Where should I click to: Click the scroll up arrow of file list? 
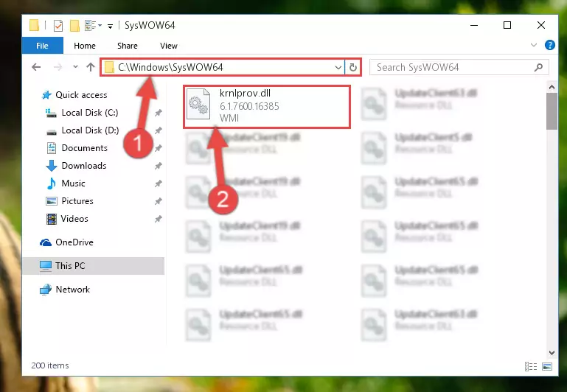point(552,87)
